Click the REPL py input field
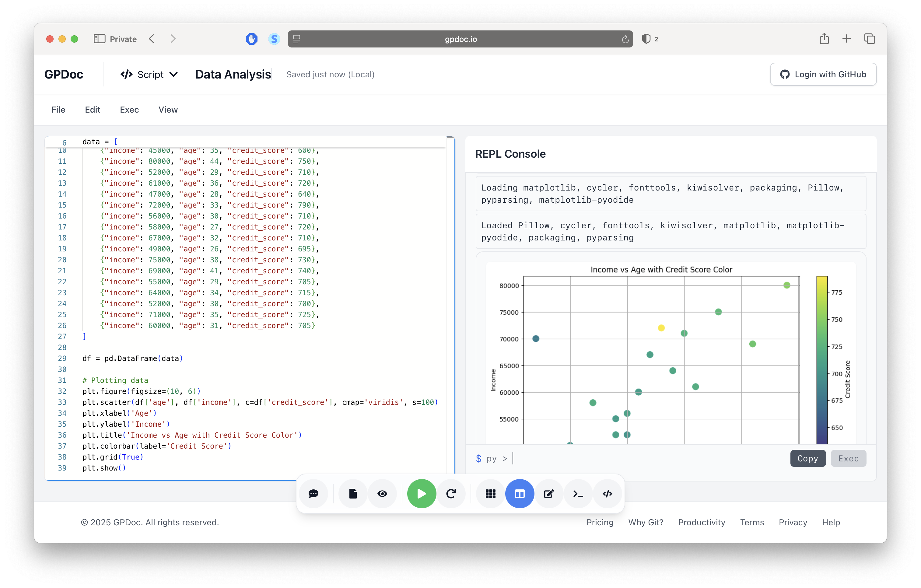The image size is (921, 588). pos(646,458)
